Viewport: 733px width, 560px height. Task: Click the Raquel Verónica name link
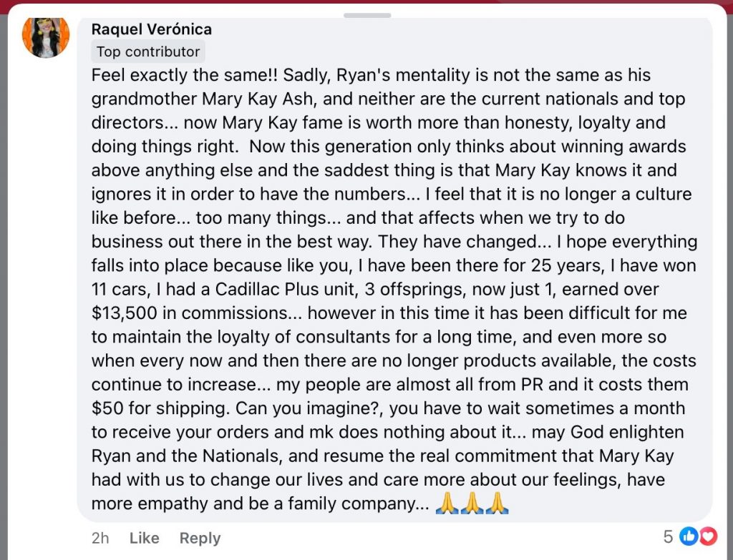[x=152, y=29]
